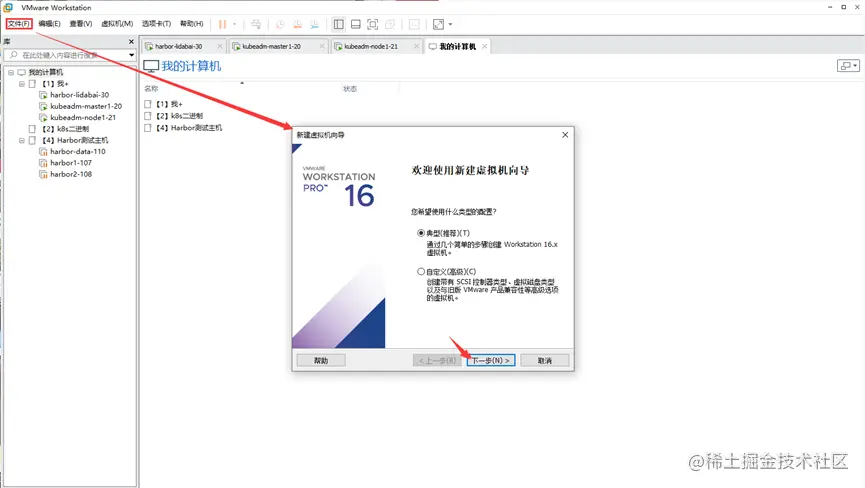
Task: Collapse the 【4】Harbor测试主机 folder in library
Action: click(x=22, y=141)
